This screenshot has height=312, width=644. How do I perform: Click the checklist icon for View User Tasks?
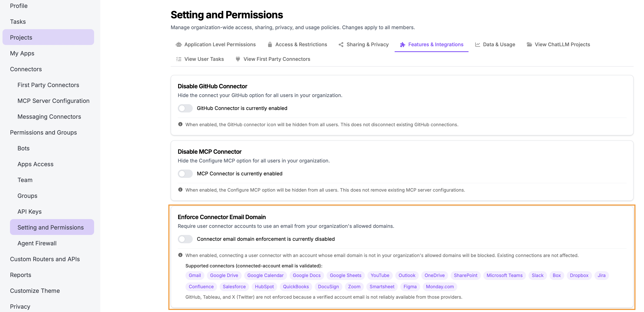(x=179, y=59)
